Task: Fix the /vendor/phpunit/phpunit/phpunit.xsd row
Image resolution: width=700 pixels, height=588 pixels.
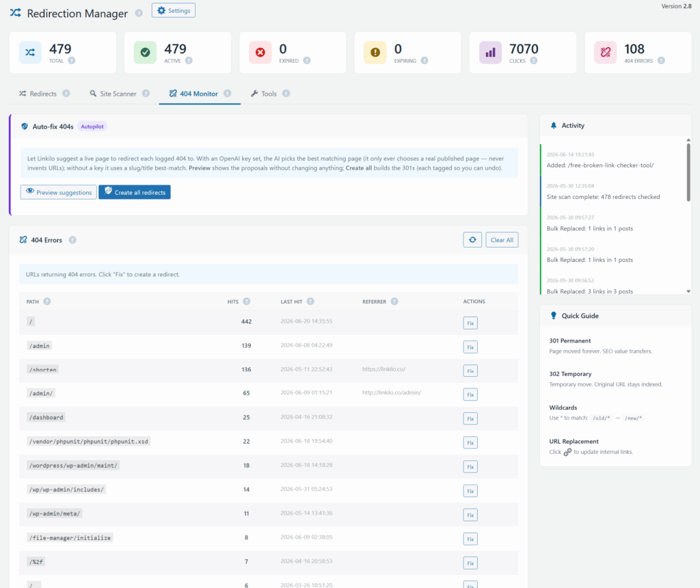Action: [470, 443]
